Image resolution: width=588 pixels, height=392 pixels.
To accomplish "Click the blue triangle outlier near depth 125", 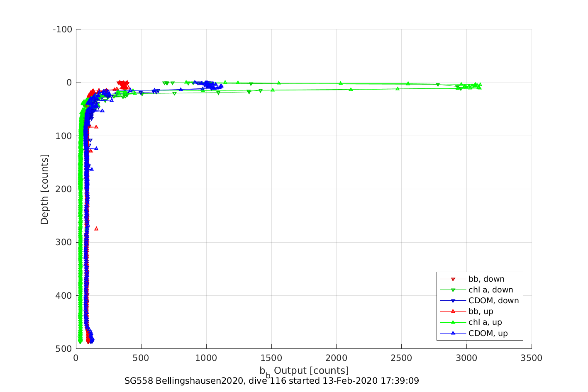I will pyautogui.click(x=96, y=148).
